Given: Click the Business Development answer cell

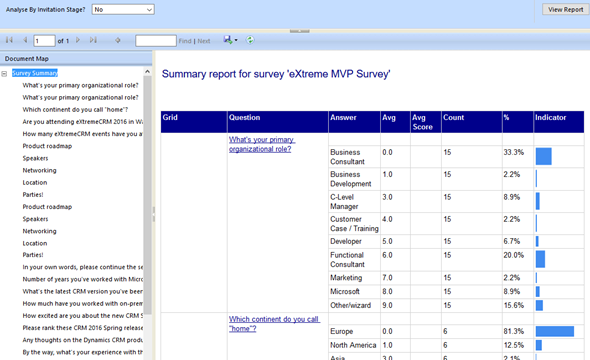Looking at the screenshot, I should click(x=354, y=179).
